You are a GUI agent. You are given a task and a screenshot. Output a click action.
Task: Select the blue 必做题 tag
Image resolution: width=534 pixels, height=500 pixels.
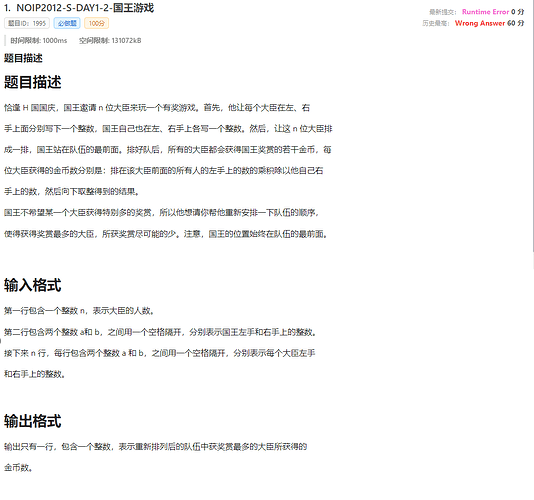(67, 23)
